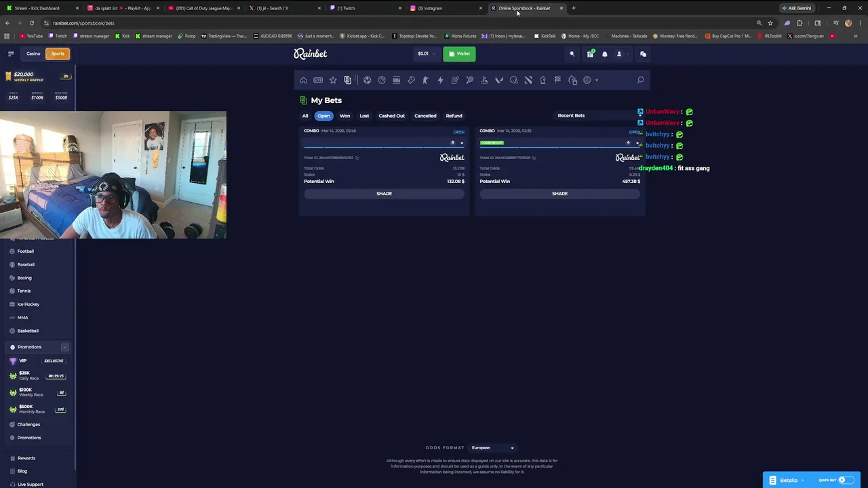This screenshot has height=488, width=868.
Task: Expand selections of the 132.08 $ combo
Action: tap(462, 143)
